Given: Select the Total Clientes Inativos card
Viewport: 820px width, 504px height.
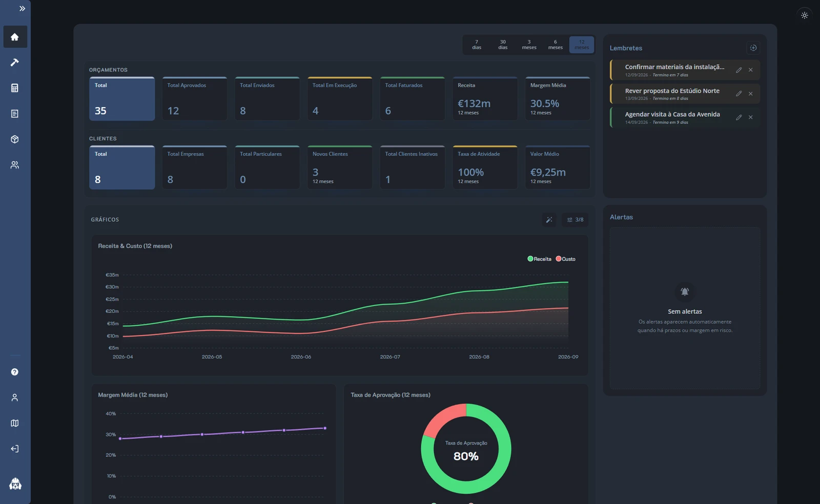Looking at the screenshot, I should 413,167.
